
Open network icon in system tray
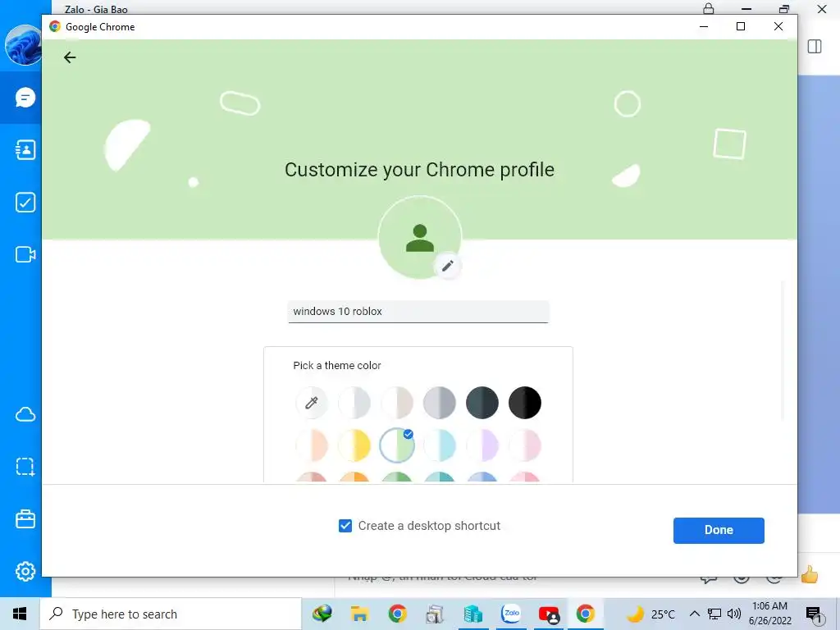pos(714,614)
